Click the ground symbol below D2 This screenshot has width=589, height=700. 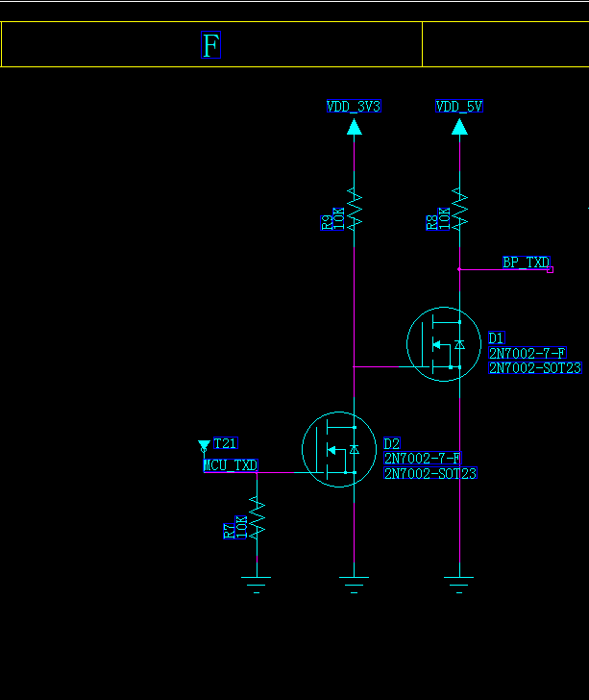pos(354,585)
